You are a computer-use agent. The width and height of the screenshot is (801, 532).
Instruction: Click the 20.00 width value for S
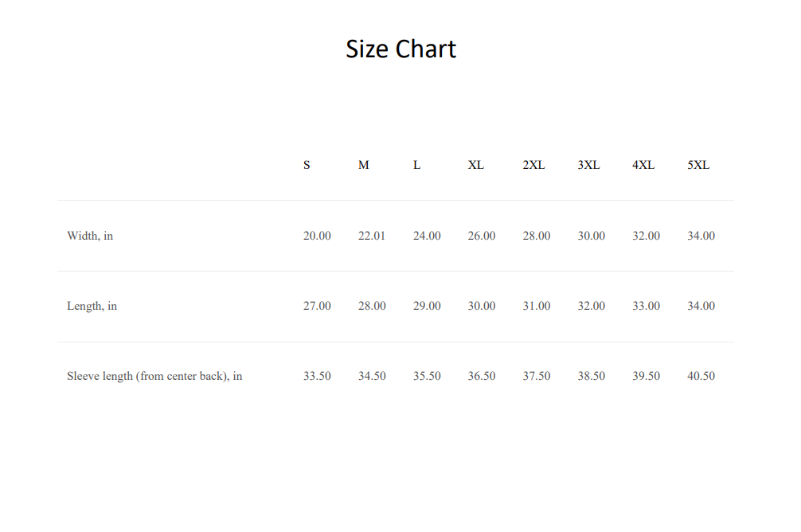[317, 236]
